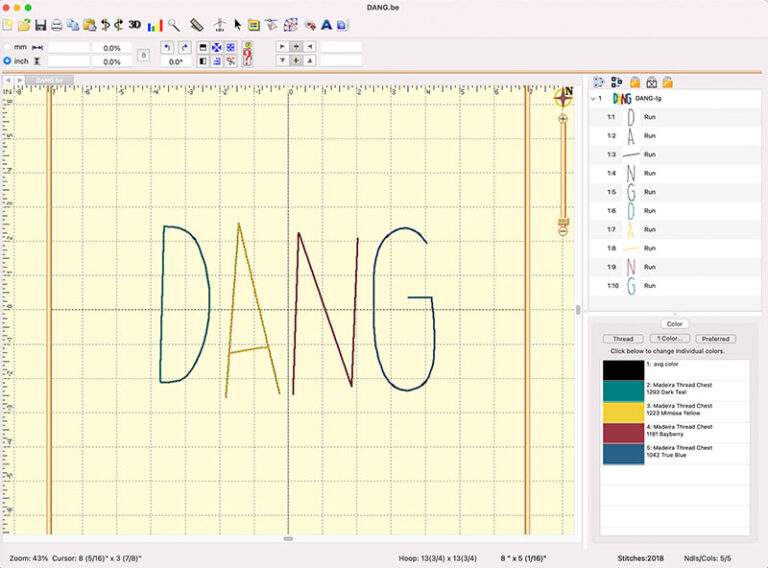This screenshot has width=768, height=568.
Task: Click the red question mark help icon
Action: [247, 54]
